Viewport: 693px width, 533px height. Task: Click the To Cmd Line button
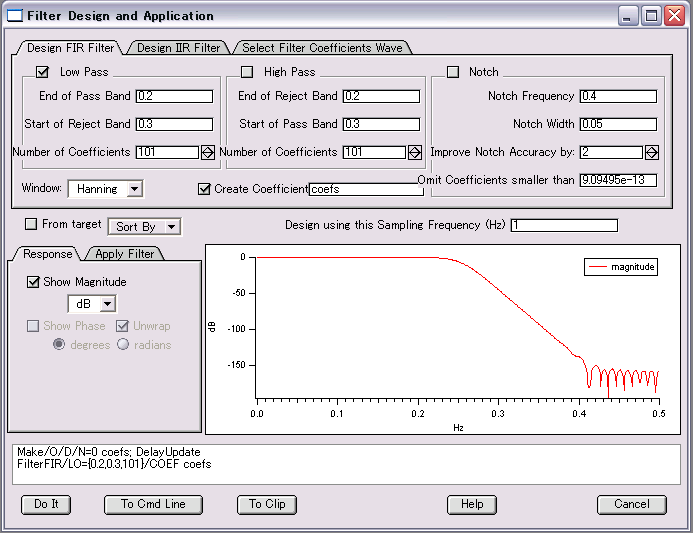[153, 504]
